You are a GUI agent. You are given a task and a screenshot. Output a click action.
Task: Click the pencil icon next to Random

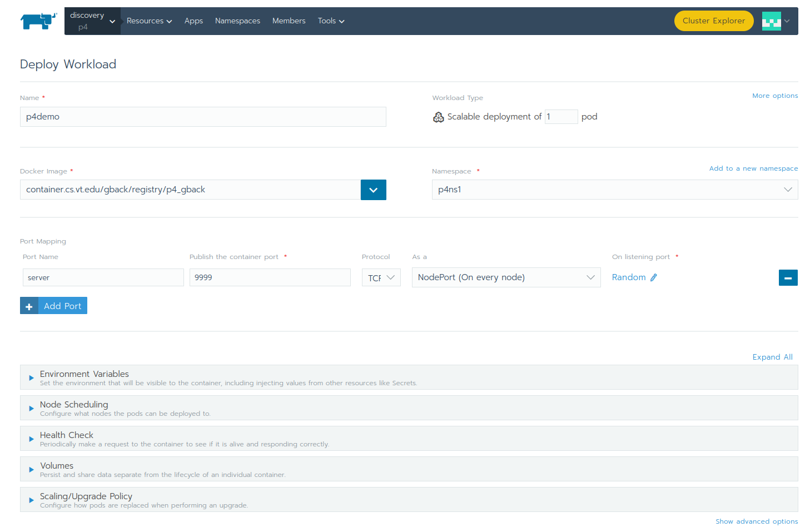(654, 277)
